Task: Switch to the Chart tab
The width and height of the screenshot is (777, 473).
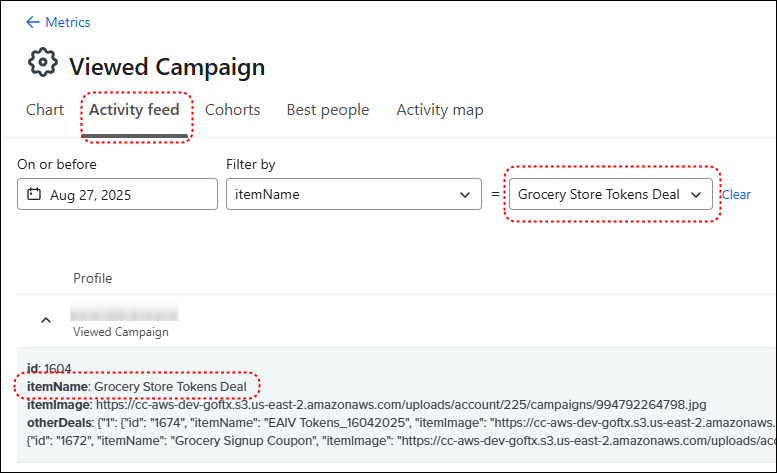Action: [x=45, y=110]
